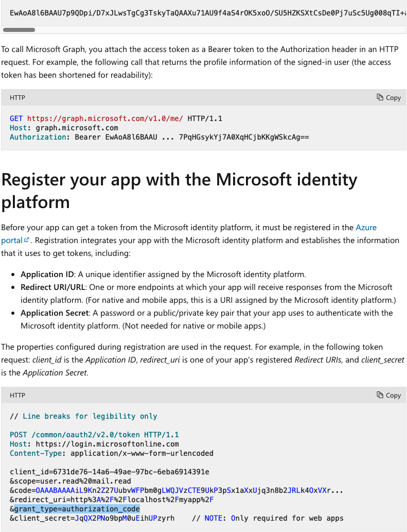Click the 'Register your app' heading

(x=179, y=191)
